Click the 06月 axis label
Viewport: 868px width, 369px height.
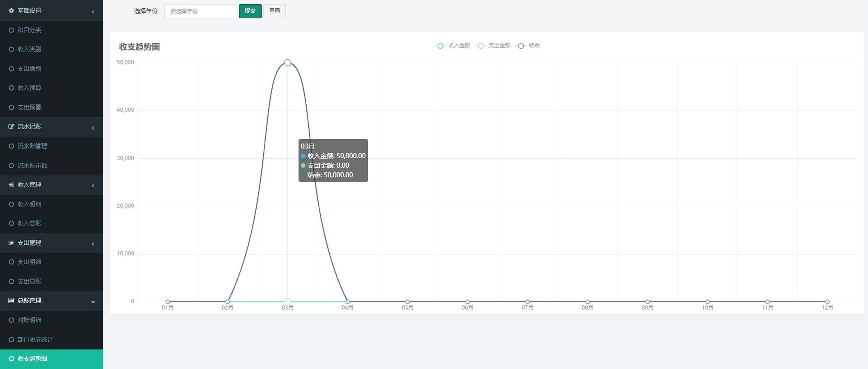(467, 307)
